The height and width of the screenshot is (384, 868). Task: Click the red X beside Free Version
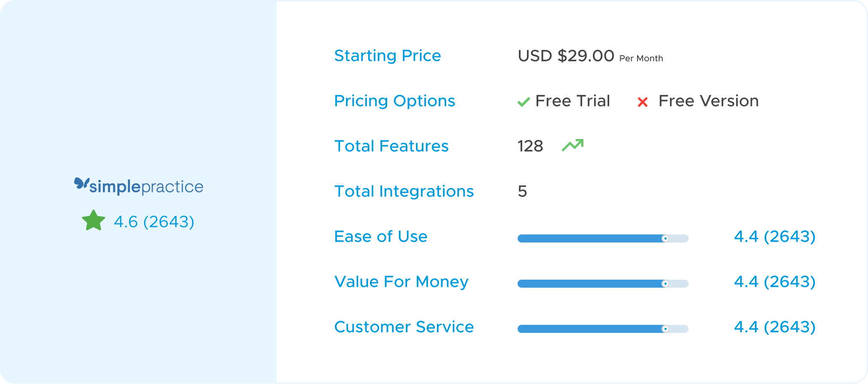[x=643, y=102]
